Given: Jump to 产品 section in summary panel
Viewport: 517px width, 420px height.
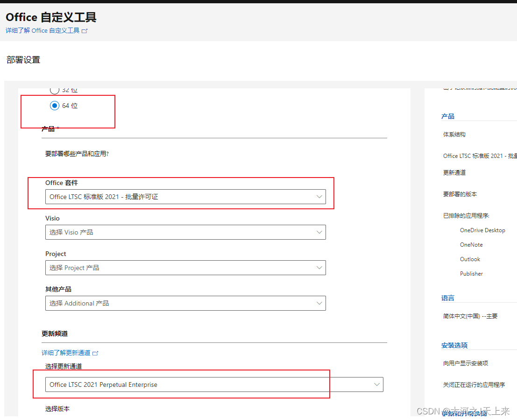Looking at the screenshot, I should click(x=448, y=116).
